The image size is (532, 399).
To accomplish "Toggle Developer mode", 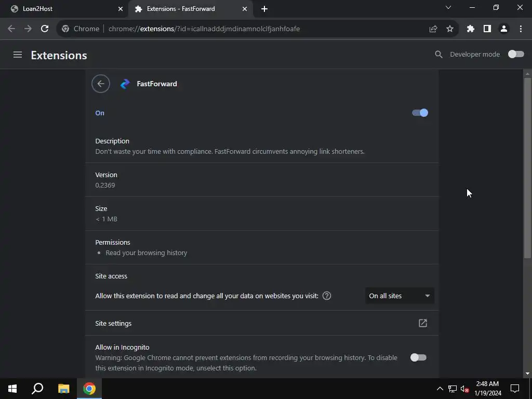I will pyautogui.click(x=516, y=54).
